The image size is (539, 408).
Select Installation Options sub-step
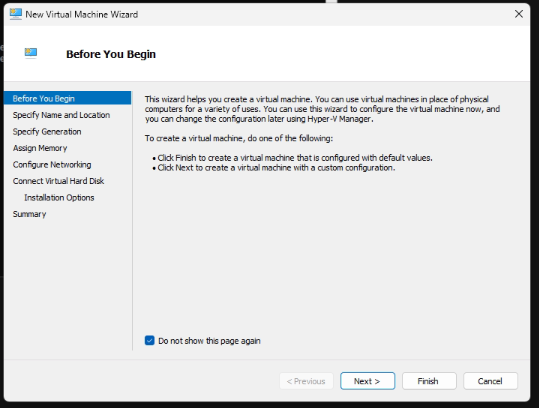click(x=59, y=198)
